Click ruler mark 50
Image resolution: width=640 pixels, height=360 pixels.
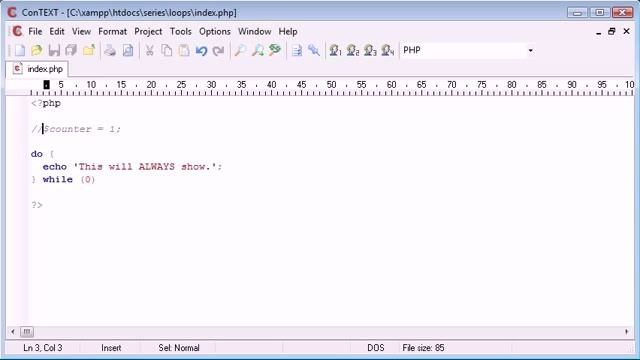pyautogui.click(x=331, y=84)
